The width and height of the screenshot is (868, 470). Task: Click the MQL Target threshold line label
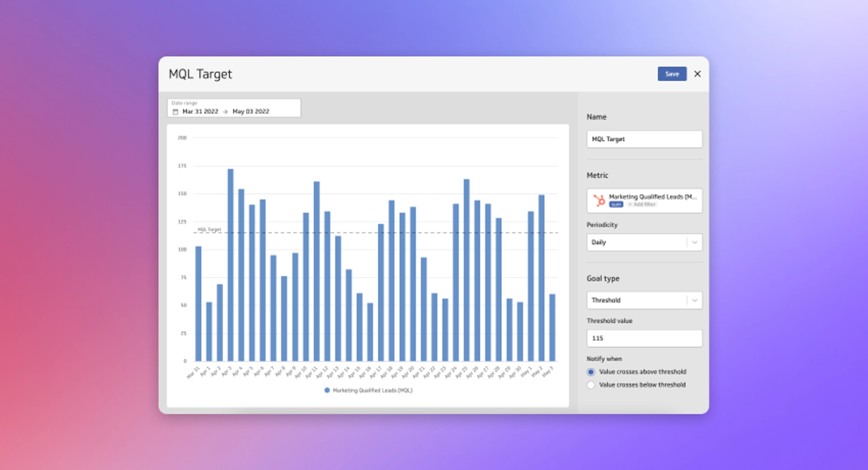[x=209, y=229]
